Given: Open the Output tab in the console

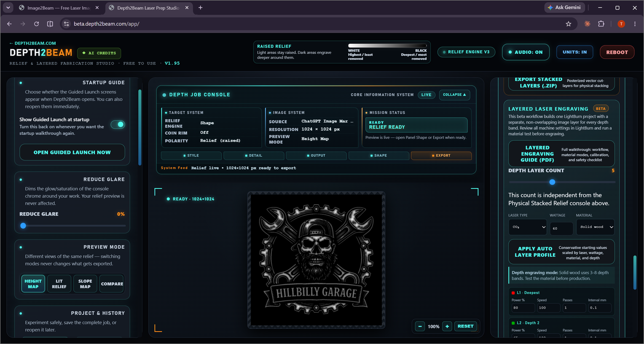Looking at the screenshot, I should (316, 155).
